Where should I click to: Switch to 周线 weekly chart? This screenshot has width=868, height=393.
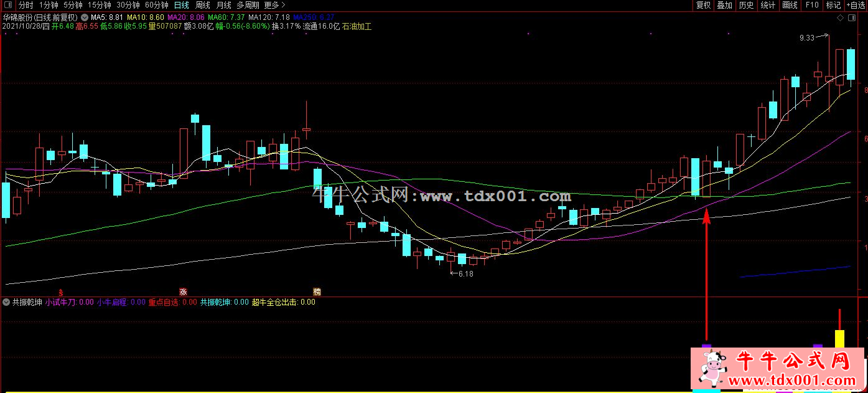coord(203,5)
